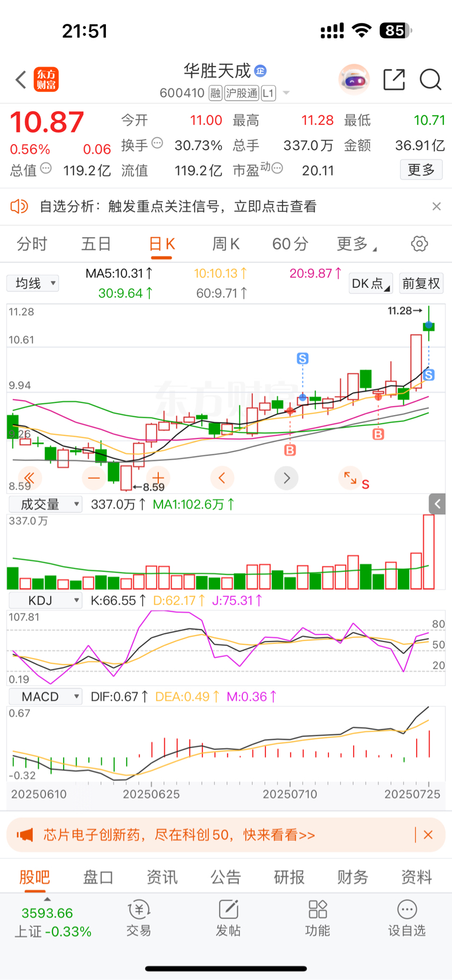Screen dimensions: 452x980
Task: Tap the back arrow icon
Action: (21, 79)
